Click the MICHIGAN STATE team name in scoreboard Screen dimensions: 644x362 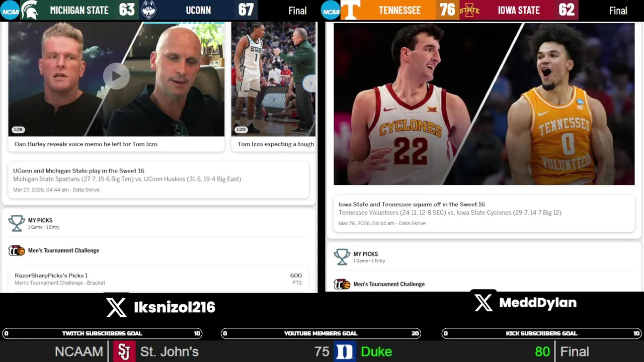pos(79,10)
